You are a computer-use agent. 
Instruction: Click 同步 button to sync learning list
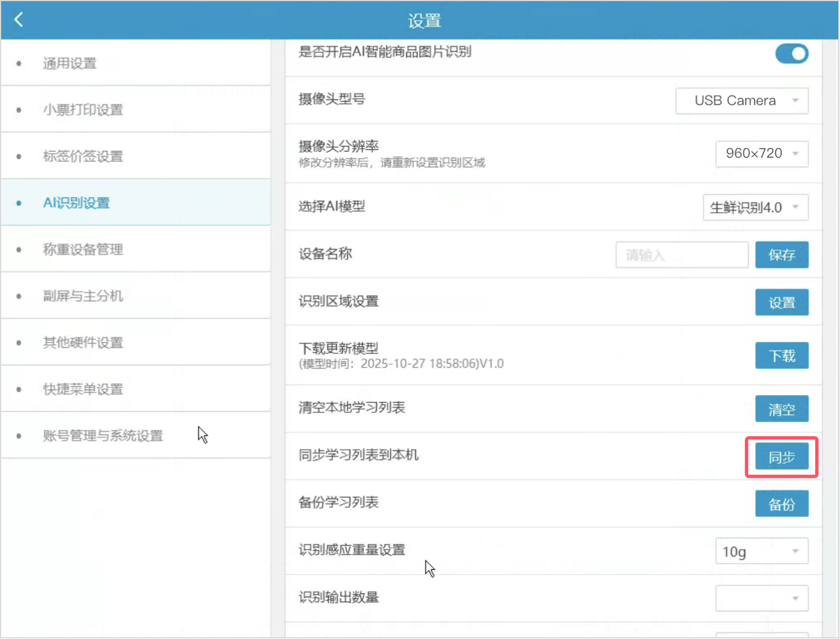(x=782, y=457)
